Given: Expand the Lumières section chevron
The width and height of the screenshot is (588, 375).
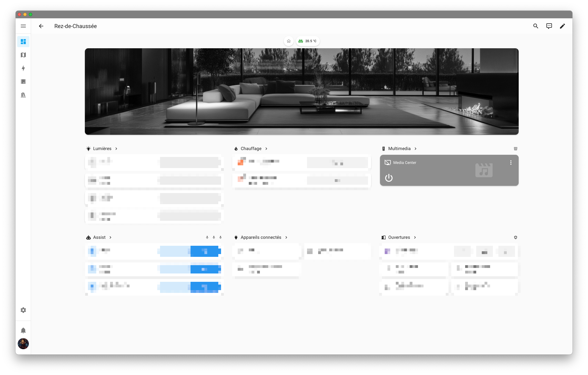Looking at the screenshot, I should 116,149.
